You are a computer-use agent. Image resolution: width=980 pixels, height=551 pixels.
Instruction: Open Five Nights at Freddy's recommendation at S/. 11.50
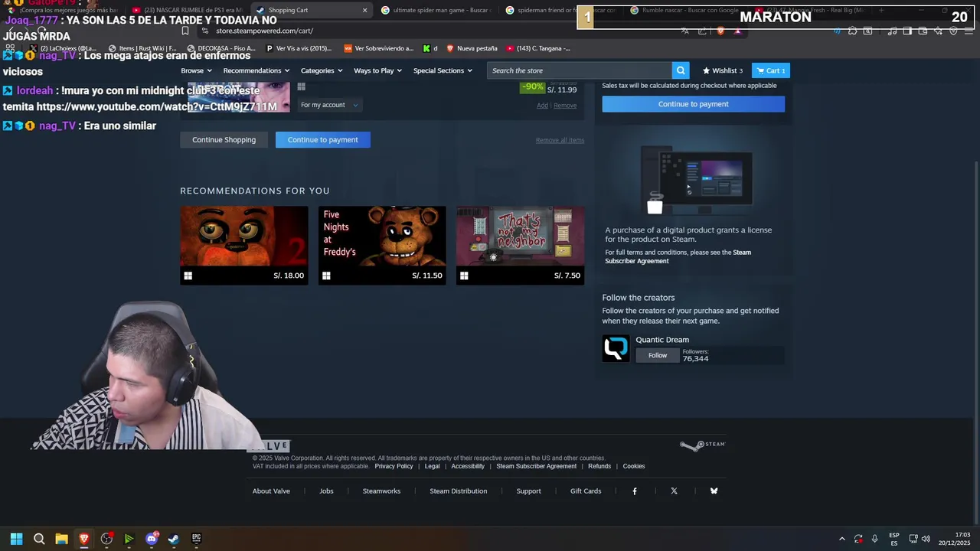click(x=382, y=245)
